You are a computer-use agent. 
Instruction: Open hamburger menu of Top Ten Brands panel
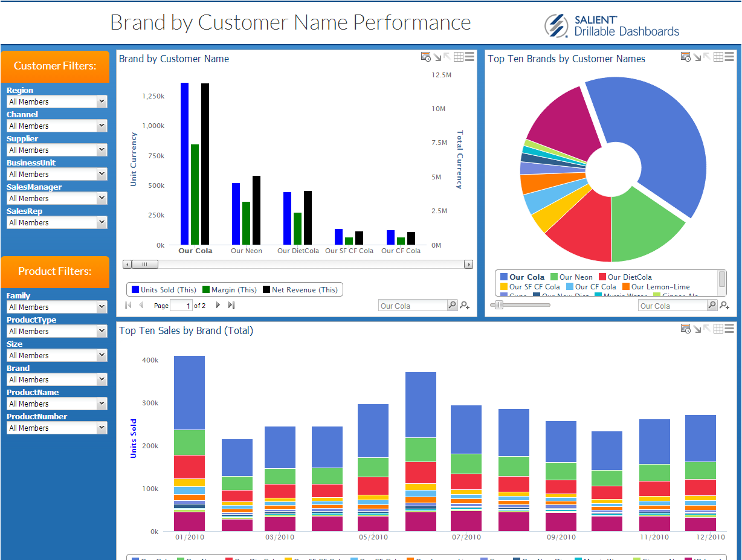(730, 57)
